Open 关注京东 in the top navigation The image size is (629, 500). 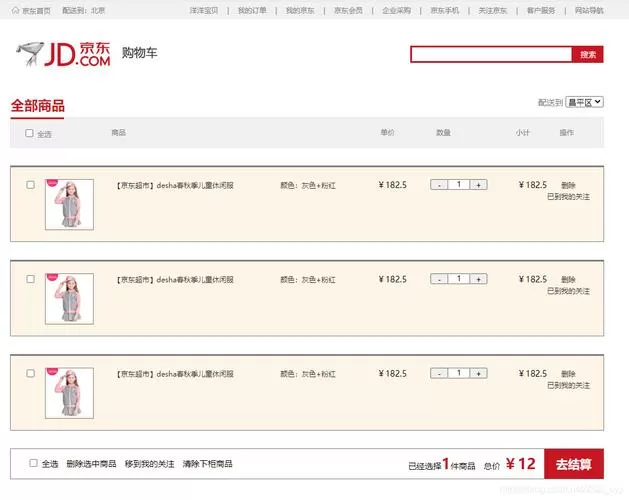493,10
